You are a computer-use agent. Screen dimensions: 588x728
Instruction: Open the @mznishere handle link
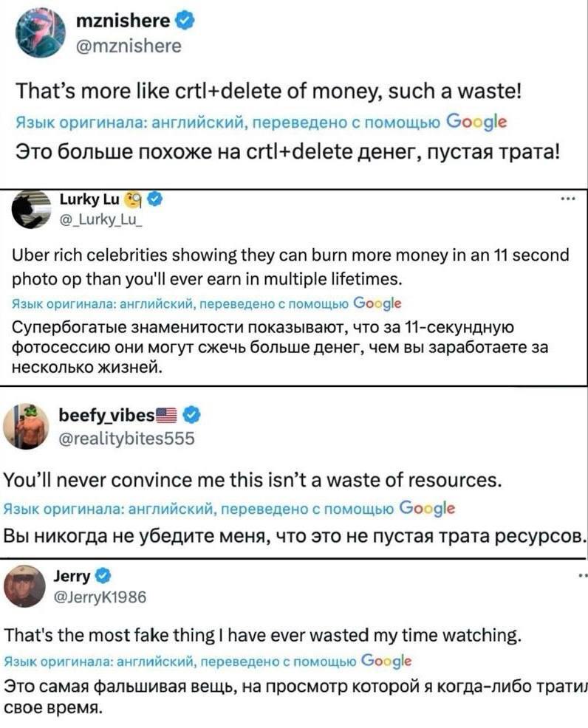(x=129, y=46)
